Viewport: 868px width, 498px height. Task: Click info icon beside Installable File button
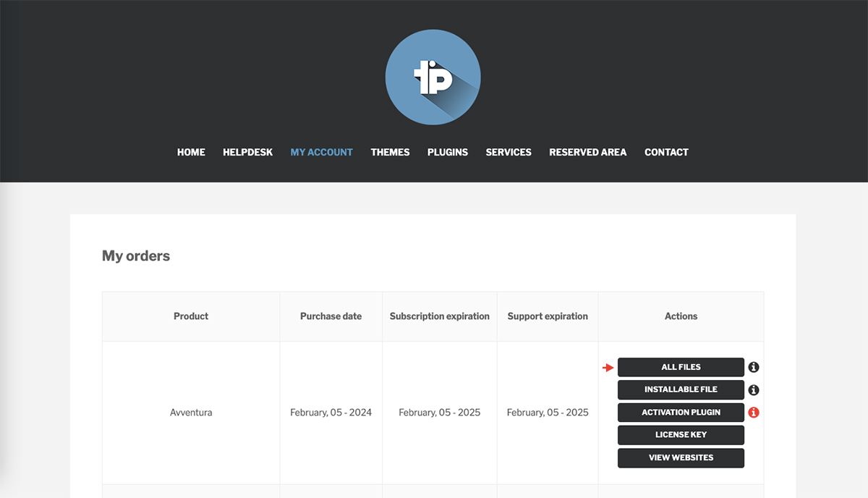point(753,390)
